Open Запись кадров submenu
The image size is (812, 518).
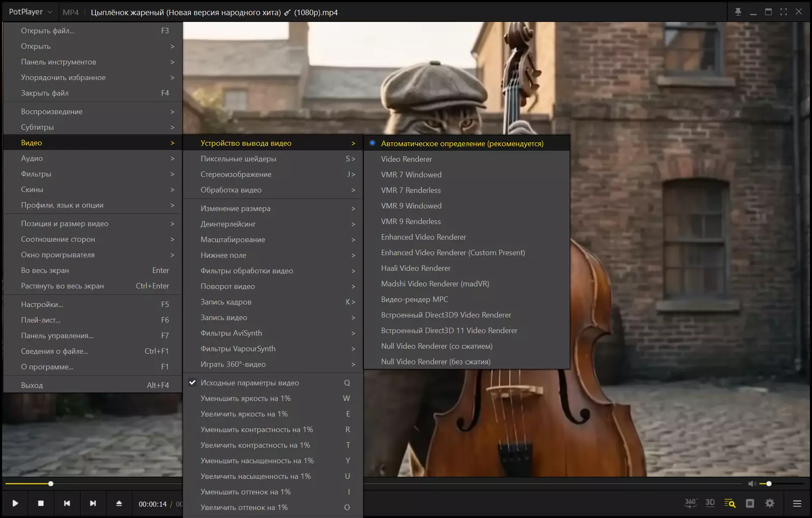tap(273, 302)
